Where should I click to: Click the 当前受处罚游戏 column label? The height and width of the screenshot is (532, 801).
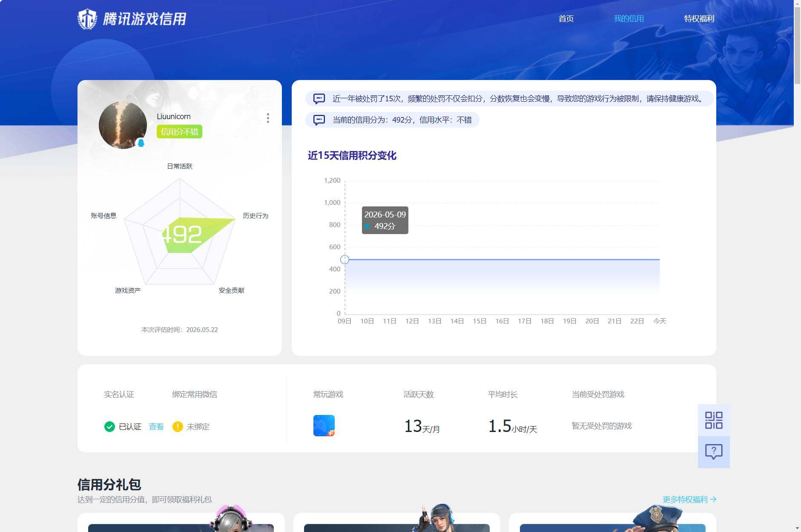click(x=598, y=394)
